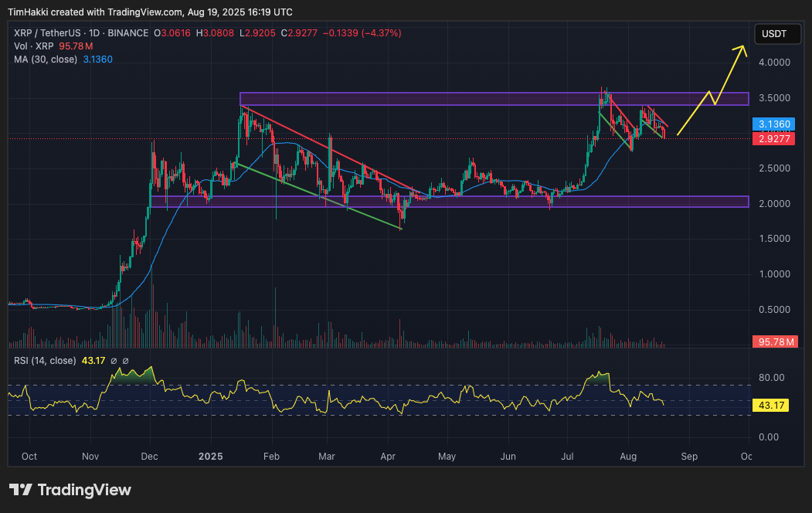Click the Aug label on time axis
812x513 pixels.
click(x=627, y=457)
